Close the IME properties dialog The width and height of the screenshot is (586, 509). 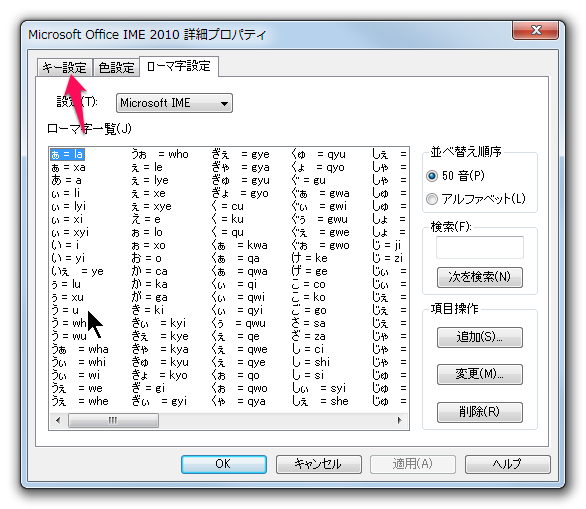[x=535, y=30]
